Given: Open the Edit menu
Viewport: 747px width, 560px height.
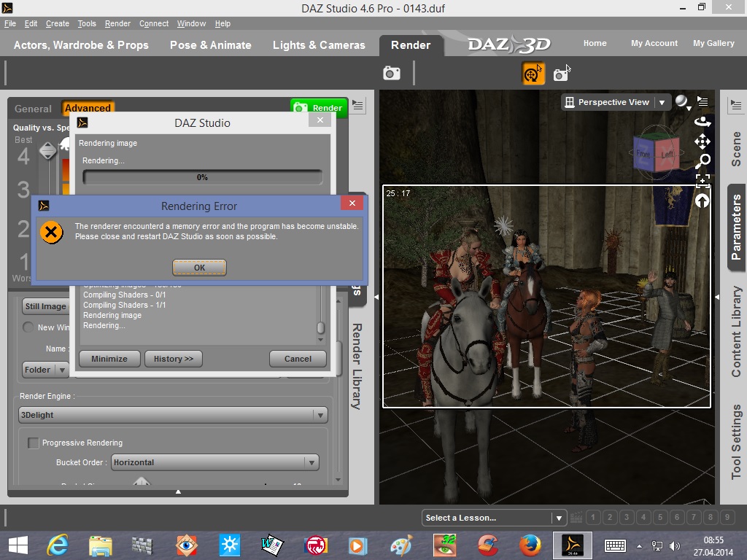Looking at the screenshot, I should click(31, 23).
